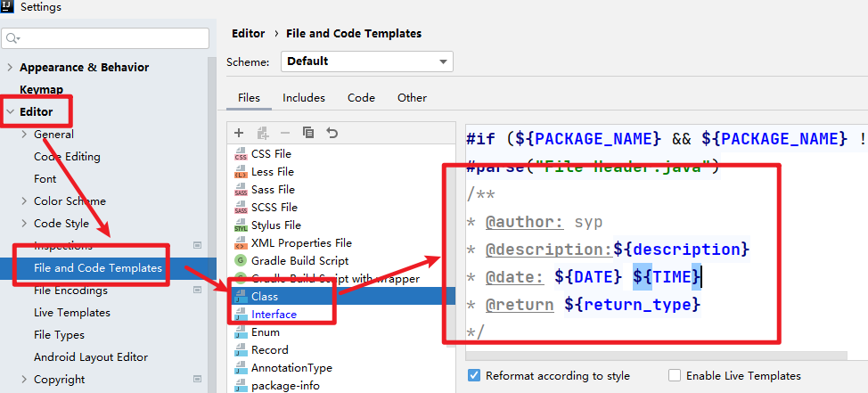
Task: Select the Interface template
Action: pos(341,315)
